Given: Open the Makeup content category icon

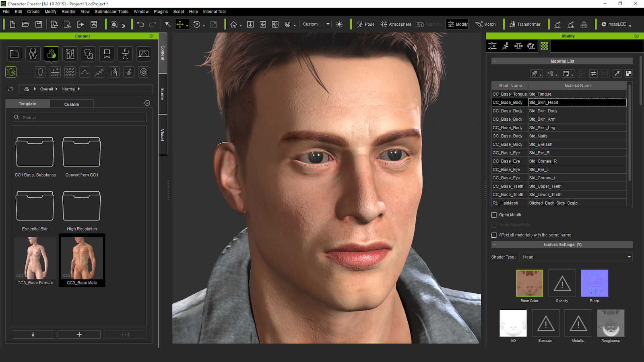Looking at the screenshot, I should coord(70,54).
